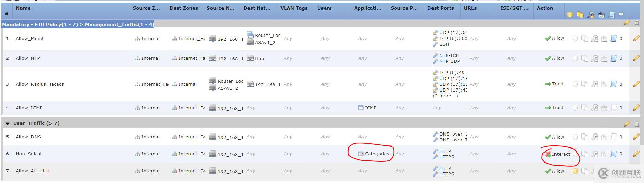Click the Interactive block action in Non_Soical
The height and width of the screenshot is (183, 644).
[558, 154]
